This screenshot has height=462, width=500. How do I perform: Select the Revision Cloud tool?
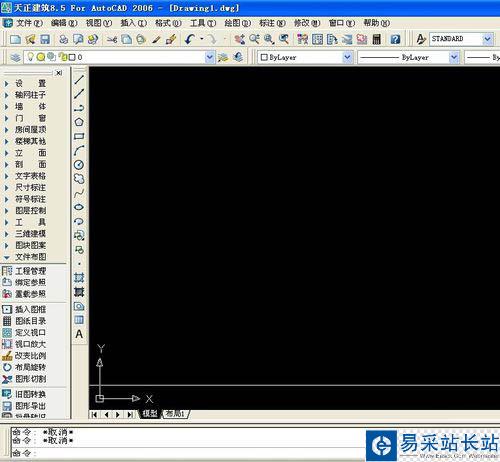click(79, 179)
